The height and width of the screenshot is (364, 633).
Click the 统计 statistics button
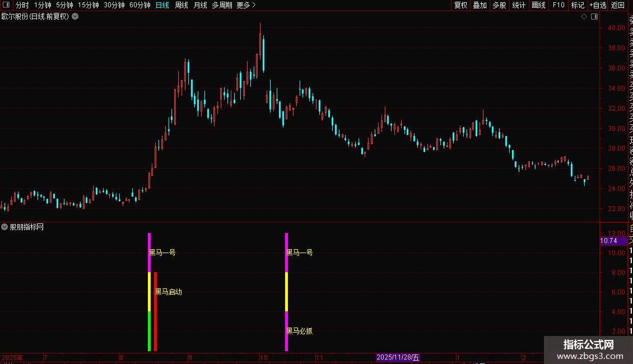(x=519, y=5)
